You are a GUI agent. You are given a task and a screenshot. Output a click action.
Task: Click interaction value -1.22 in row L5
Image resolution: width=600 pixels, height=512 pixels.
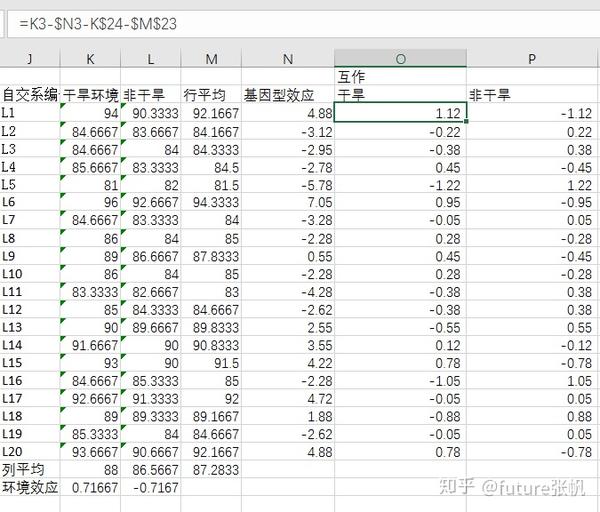tap(400, 185)
